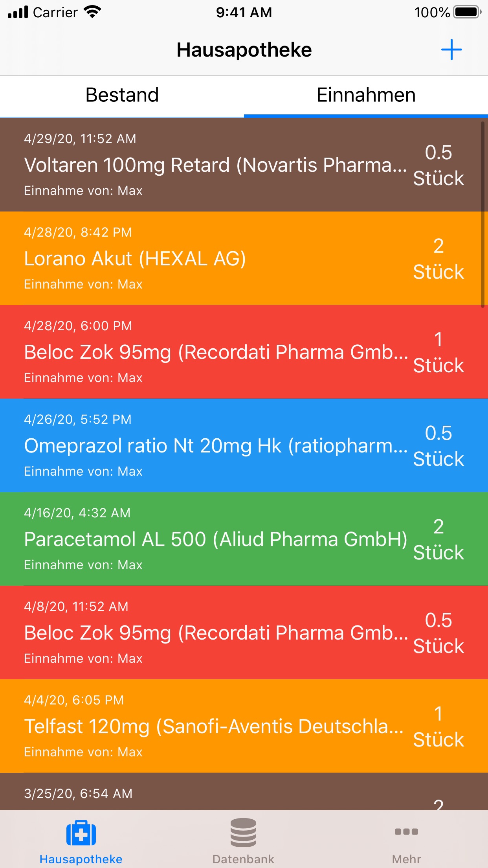Tap the battery icon in status bar
This screenshot has height=868, width=488.
(x=467, y=12)
